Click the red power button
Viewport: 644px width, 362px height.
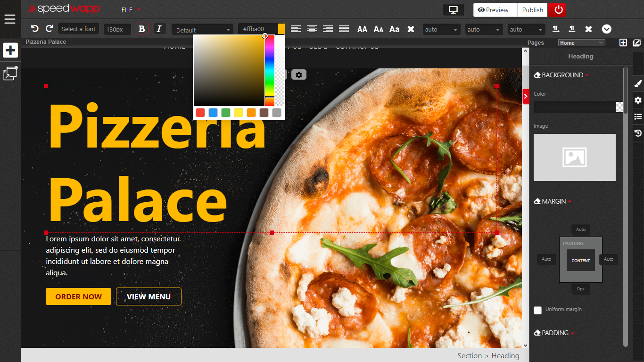[x=557, y=10]
